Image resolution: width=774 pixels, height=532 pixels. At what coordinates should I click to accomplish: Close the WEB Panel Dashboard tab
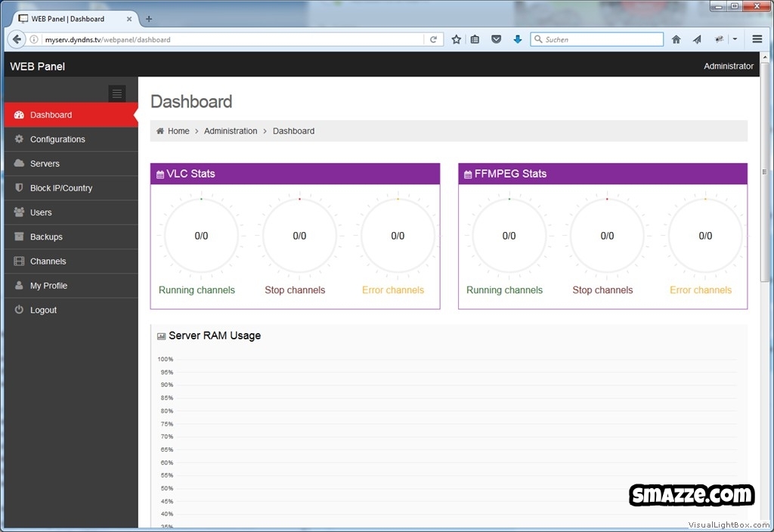128,19
